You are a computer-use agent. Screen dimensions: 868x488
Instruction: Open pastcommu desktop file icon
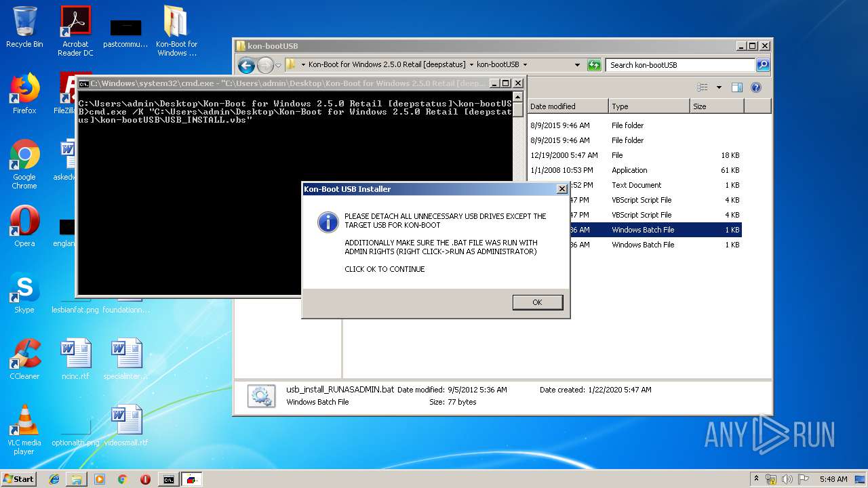[x=126, y=31]
